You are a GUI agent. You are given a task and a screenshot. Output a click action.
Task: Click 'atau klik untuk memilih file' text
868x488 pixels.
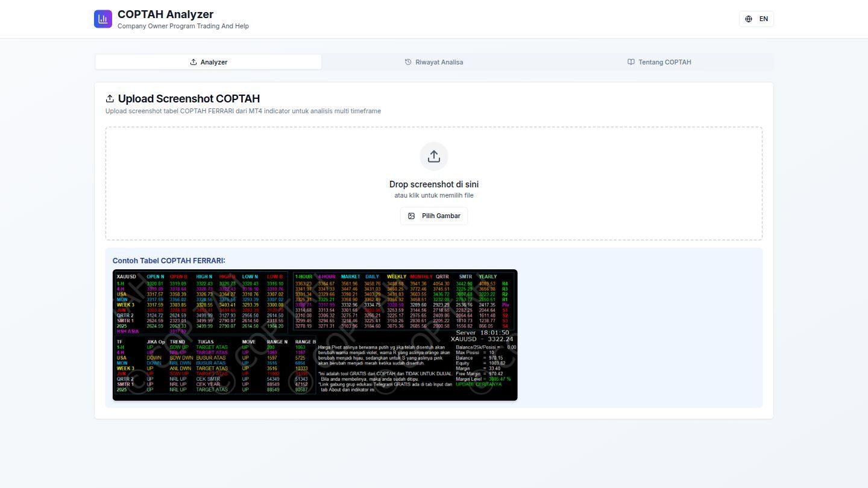pos(434,195)
